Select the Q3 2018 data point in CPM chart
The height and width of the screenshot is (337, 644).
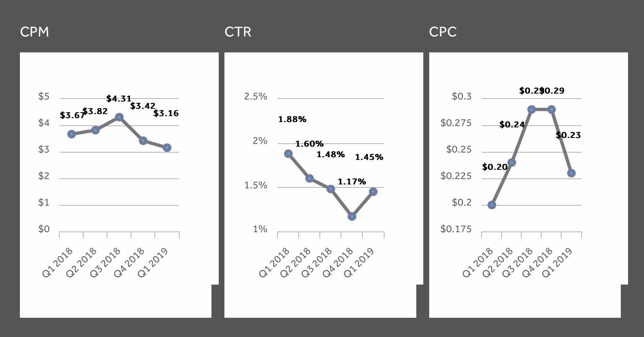point(119,117)
